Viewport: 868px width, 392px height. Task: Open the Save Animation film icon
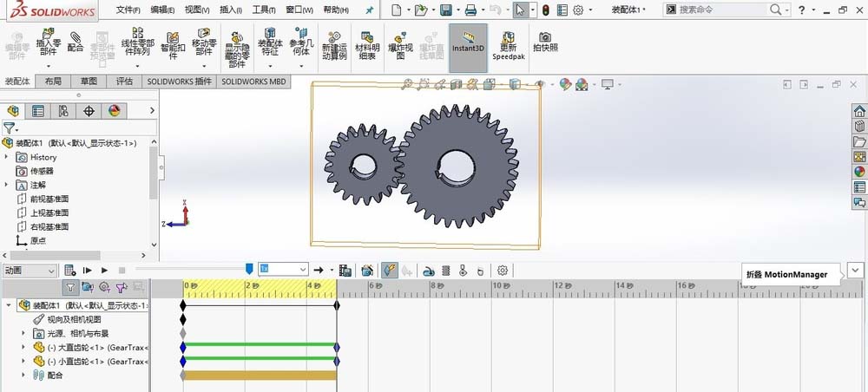345,271
